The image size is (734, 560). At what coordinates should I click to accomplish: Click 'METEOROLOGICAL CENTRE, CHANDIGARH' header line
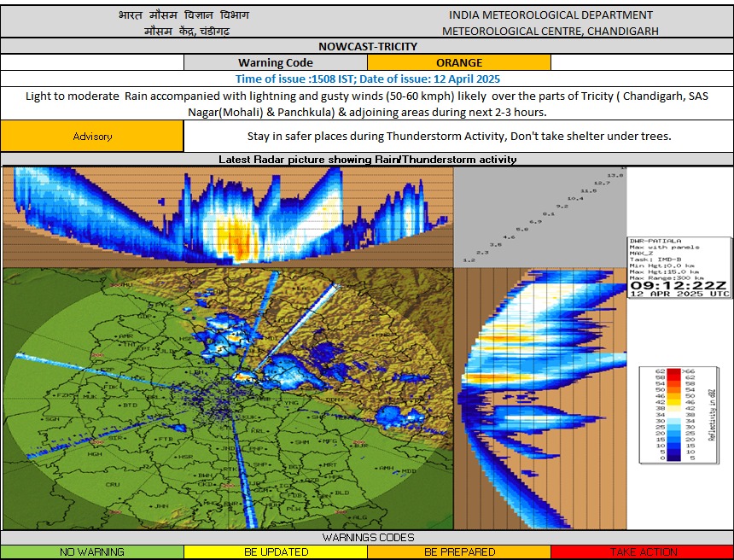tap(550, 31)
